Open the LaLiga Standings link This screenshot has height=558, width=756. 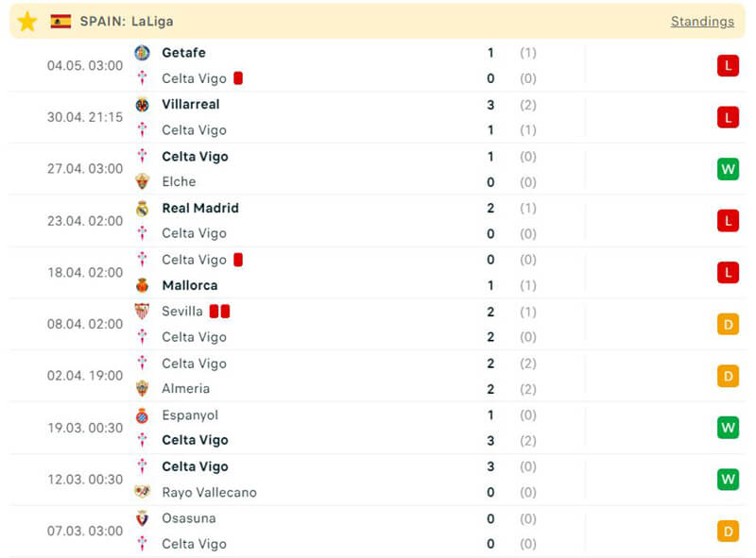point(702,21)
